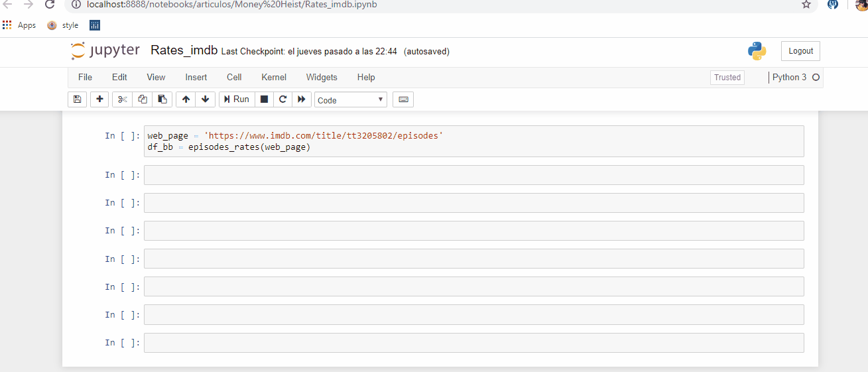Open the Widgets menu
The height and width of the screenshot is (372, 868).
(322, 78)
